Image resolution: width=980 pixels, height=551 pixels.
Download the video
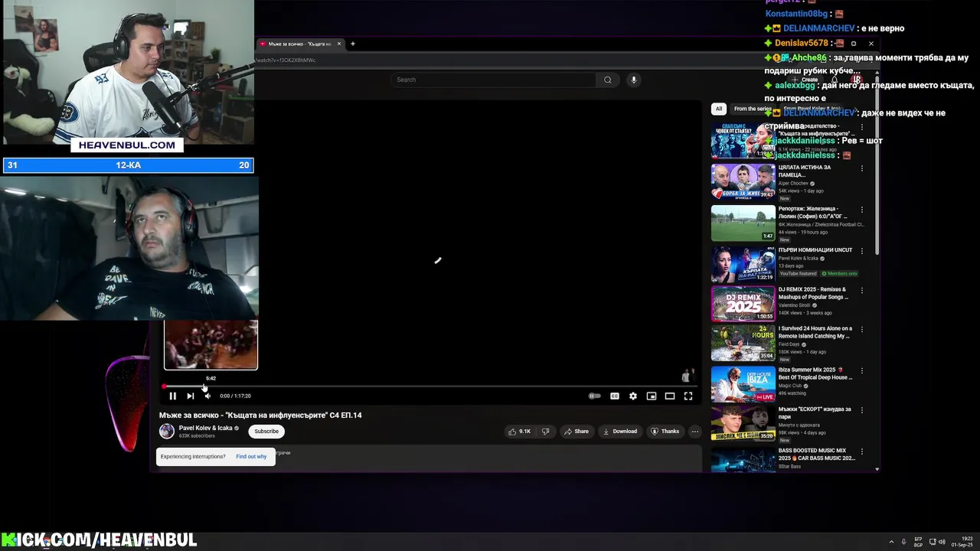620,431
